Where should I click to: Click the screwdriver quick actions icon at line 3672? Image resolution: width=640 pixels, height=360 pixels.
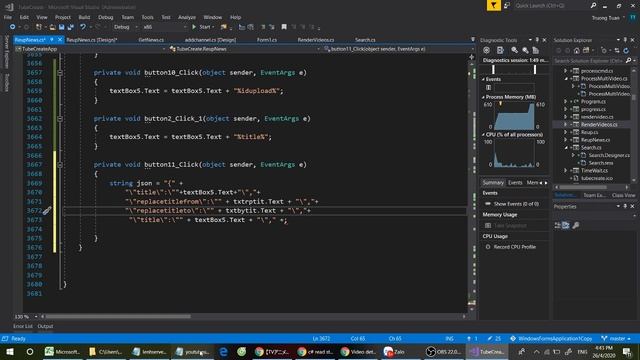point(47,211)
